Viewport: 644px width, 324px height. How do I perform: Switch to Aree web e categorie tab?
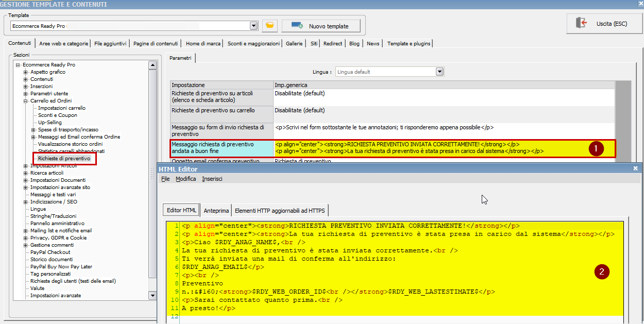click(x=64, y=44)
